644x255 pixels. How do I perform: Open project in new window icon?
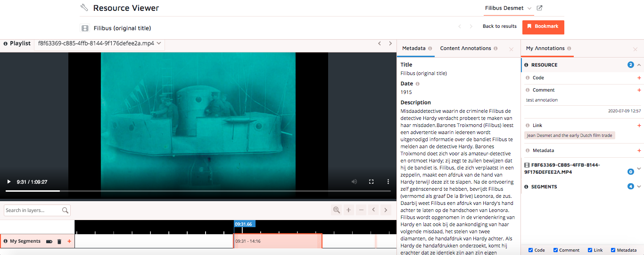coord(540,8)
